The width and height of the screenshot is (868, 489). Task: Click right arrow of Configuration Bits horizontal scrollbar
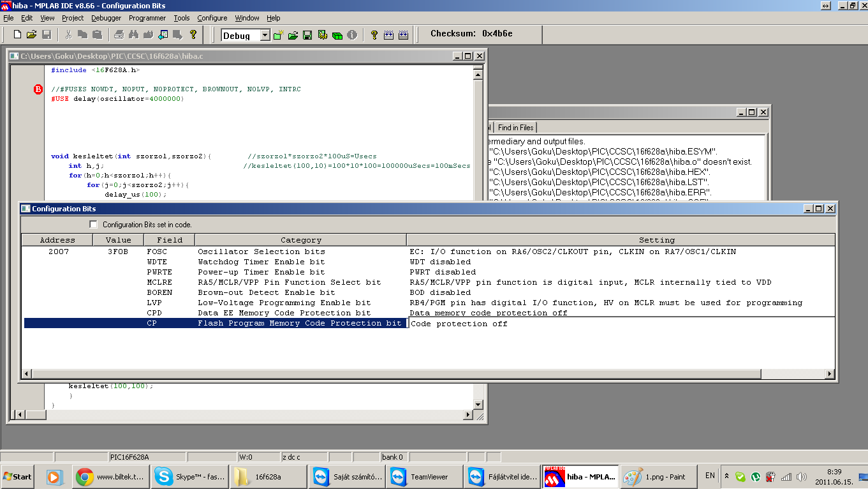coord(830,373)
